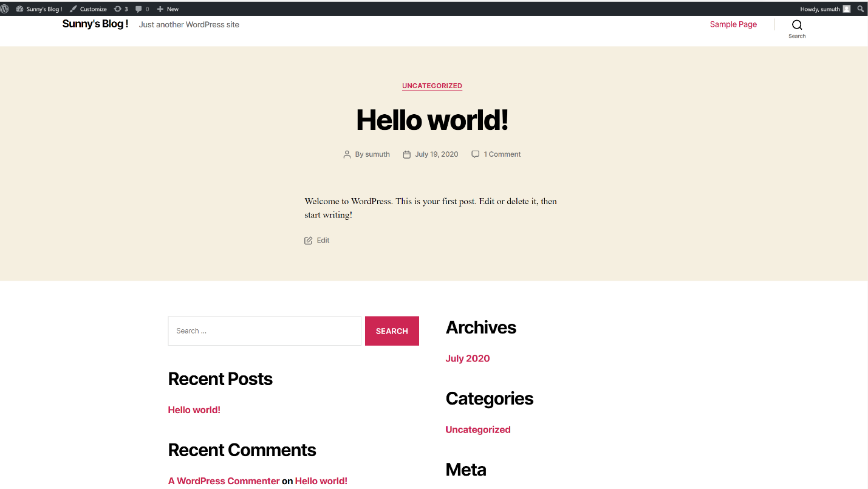Viewport: 868px width, 489px height.
Task: Open the Sample Page menu item
Action: coord(733,24)
